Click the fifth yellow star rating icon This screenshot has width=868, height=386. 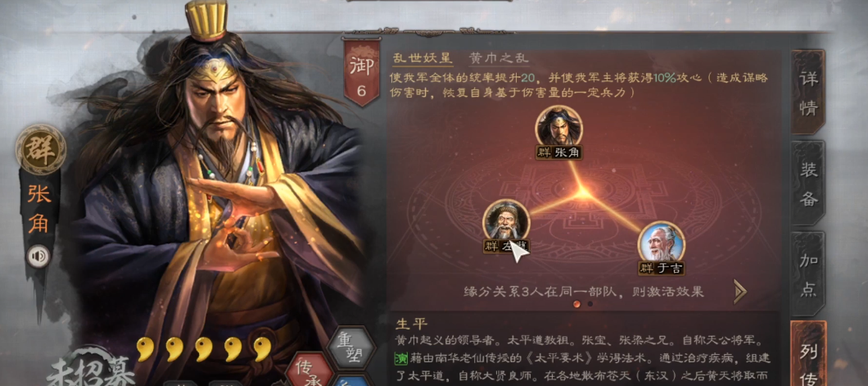click(x=262, y=349)
